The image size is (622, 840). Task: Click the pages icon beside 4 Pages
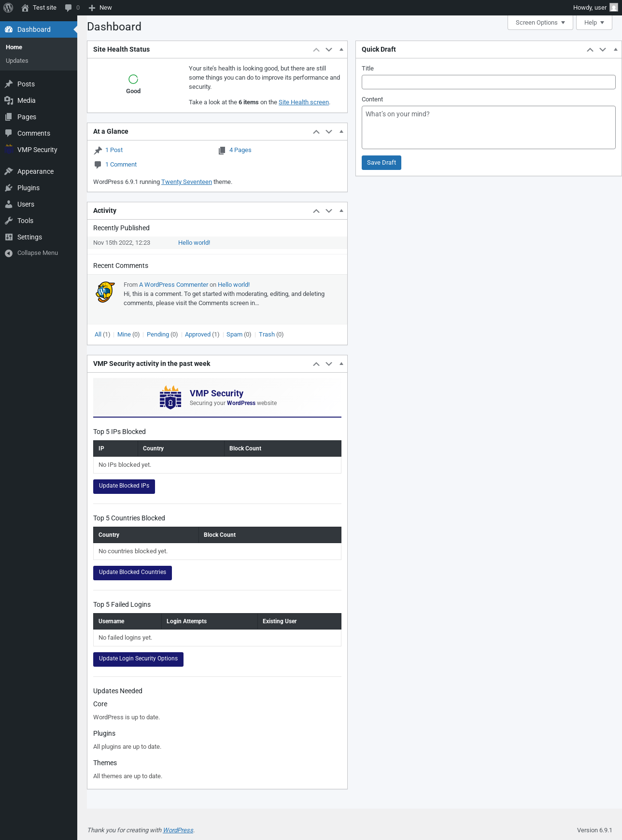click(x=222, y=150)
